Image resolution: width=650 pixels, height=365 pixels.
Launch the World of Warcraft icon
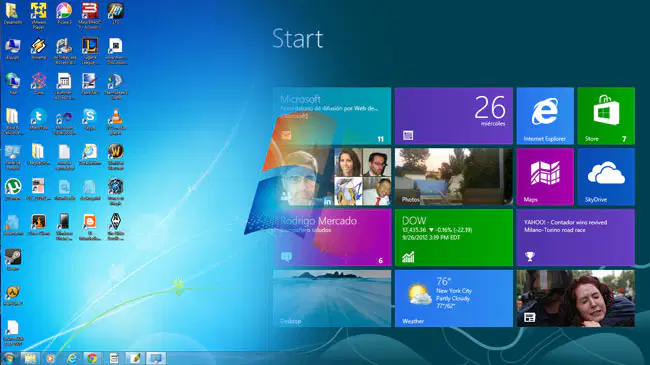pos(116,156)
